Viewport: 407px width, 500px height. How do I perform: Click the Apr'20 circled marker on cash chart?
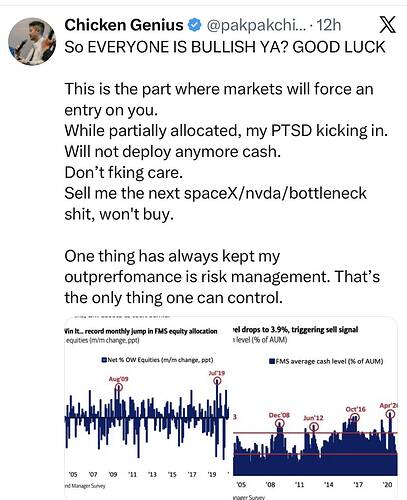(391, 414)
